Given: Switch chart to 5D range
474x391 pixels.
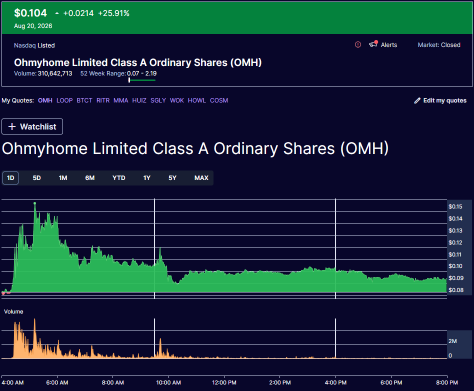Looking at the screenshot, I should [37, 178].
